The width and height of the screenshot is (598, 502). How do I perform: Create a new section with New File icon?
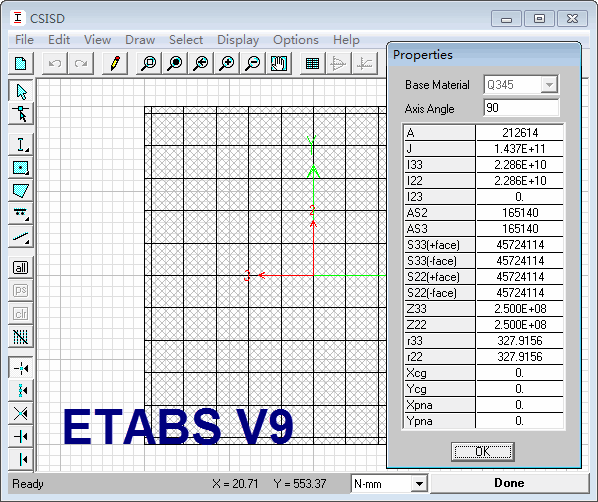[x=21, y=63]
